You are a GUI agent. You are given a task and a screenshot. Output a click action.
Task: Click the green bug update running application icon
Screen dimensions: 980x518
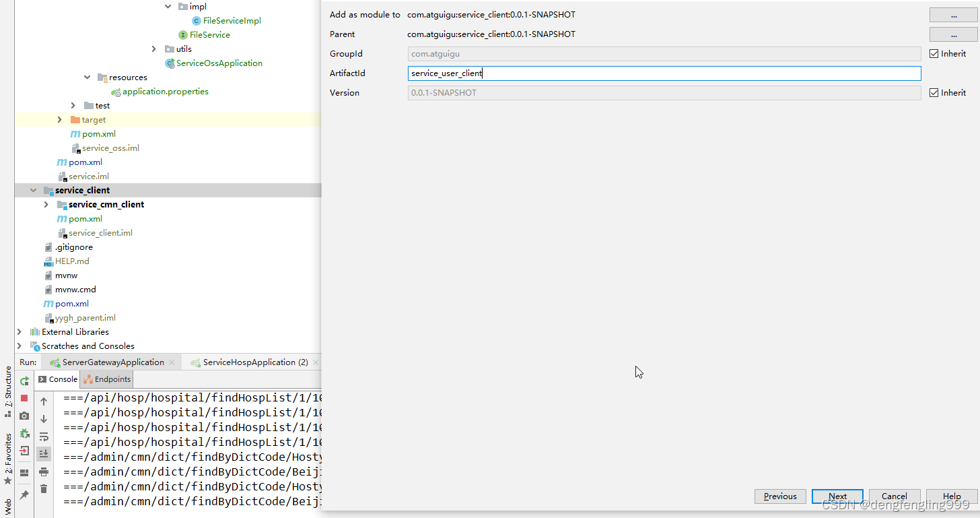[24, 433]
